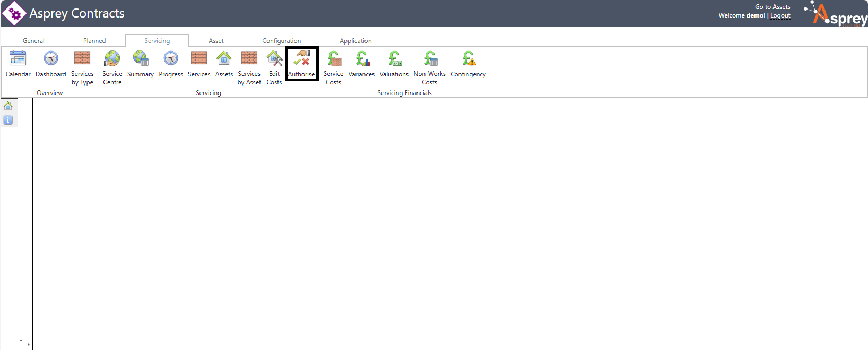Click the Contingency warning icon

468,58
